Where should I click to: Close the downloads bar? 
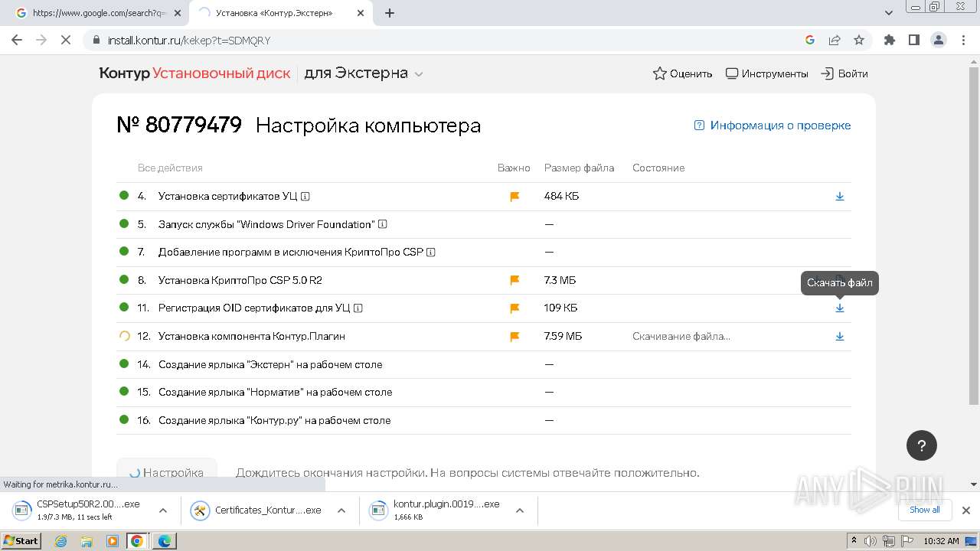(x=966, y=510)
